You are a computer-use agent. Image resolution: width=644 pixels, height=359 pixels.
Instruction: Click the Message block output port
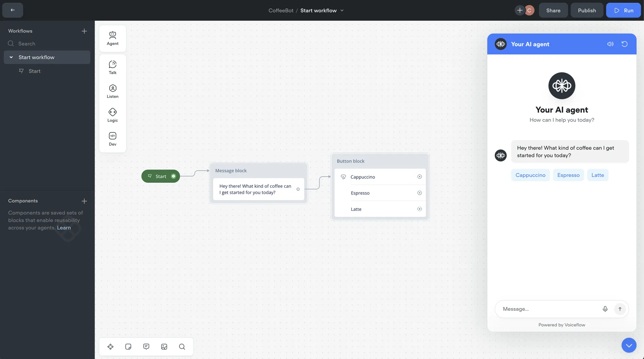[x=298, y=189]
